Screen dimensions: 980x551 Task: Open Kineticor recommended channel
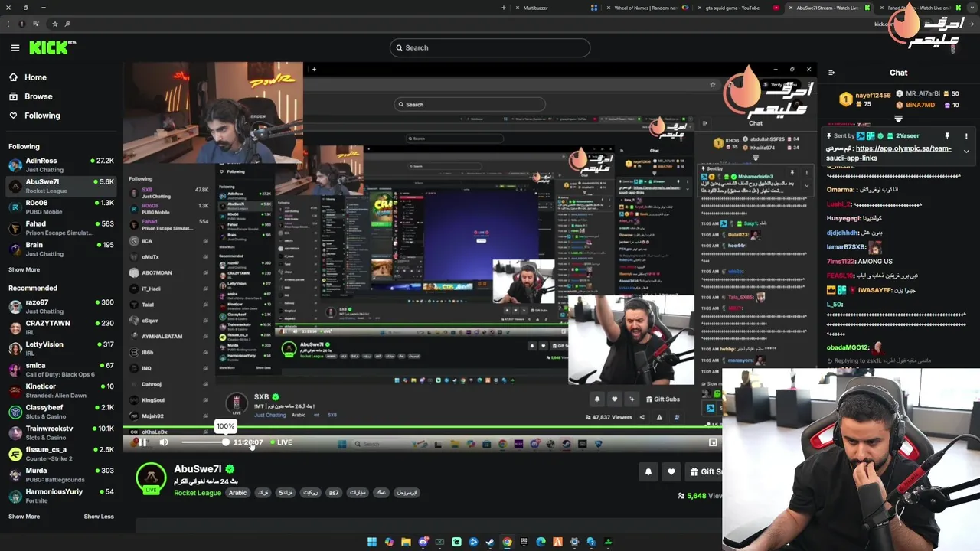click(x=61, y=390)
